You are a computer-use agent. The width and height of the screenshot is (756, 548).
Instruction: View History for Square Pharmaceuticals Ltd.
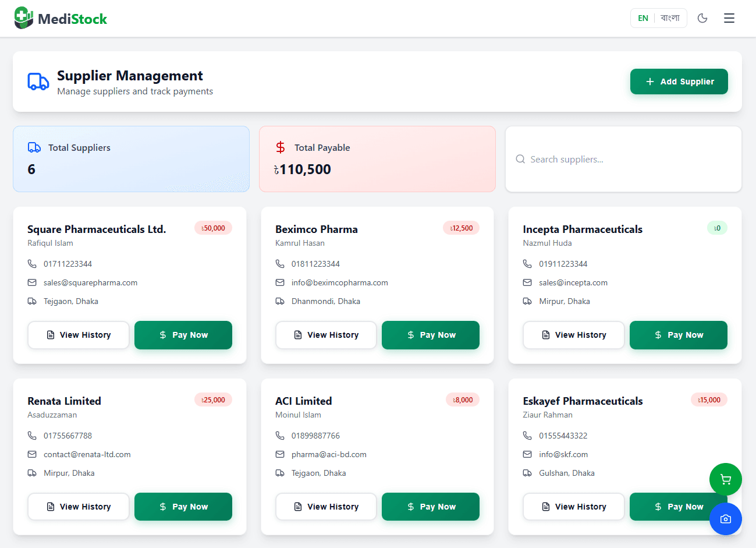pos(79,335)
